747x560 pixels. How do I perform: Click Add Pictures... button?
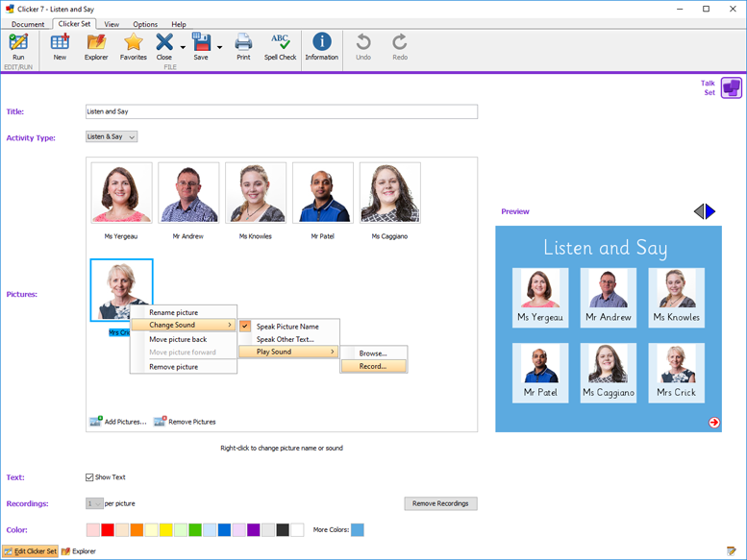point(117,422)
